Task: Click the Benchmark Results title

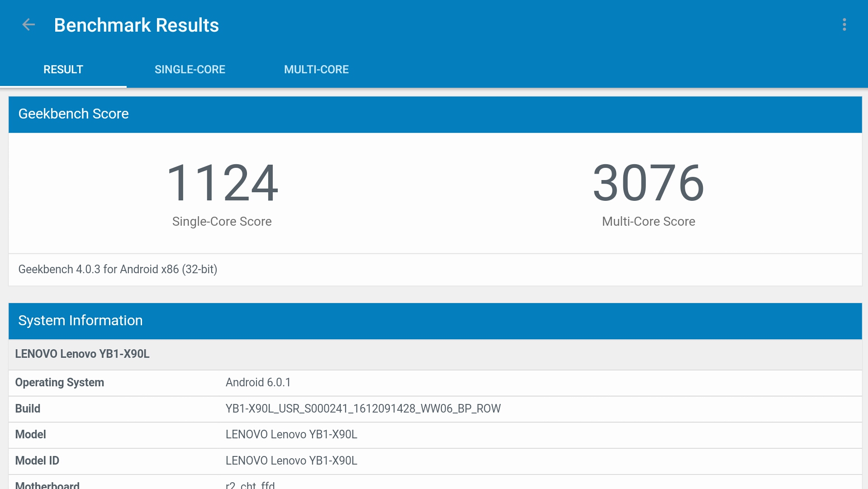Action: click(137, 25)
